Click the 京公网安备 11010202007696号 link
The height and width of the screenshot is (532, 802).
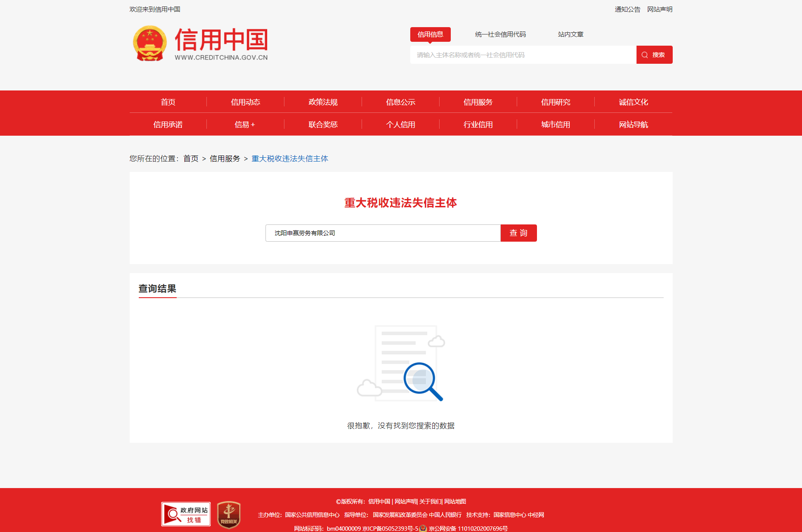[468, 529]
